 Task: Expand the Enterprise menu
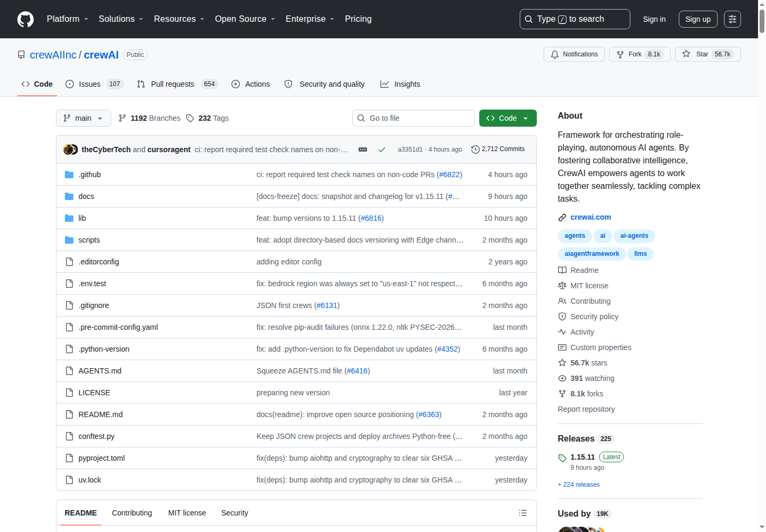pos(310,19)
